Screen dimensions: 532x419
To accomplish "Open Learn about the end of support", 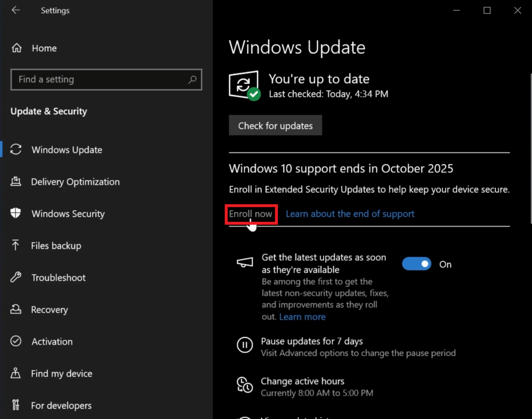I will [x=350, y=214].
